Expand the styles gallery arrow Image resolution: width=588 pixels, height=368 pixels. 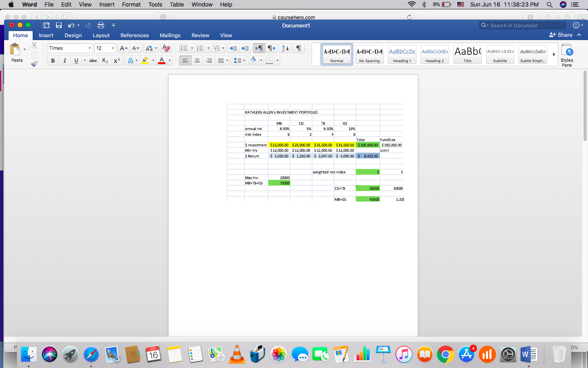(x=554, y=54)
